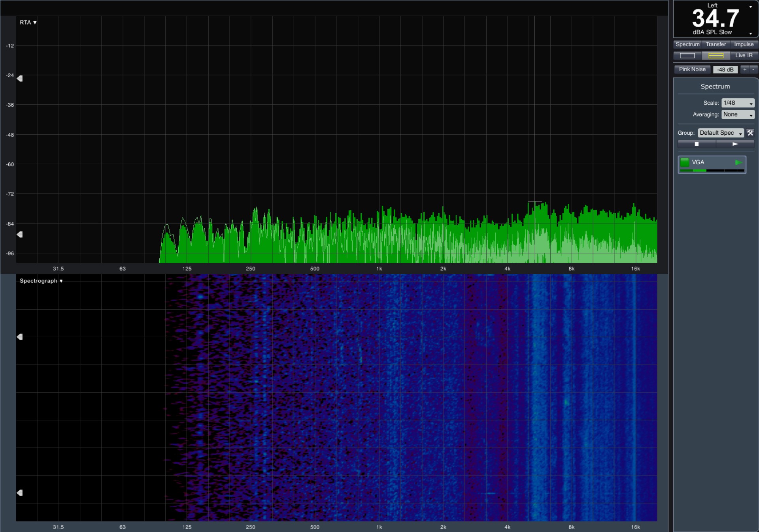Switch to the Transfer tab
Viewport: 759px width, 532px height.
click(x=716, y=44)
